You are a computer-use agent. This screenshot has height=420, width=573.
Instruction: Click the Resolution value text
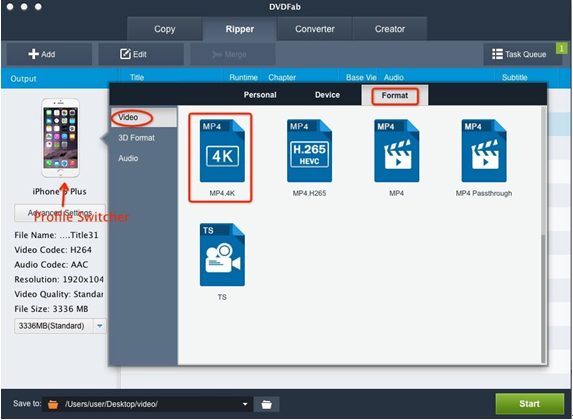coord(59,279)
